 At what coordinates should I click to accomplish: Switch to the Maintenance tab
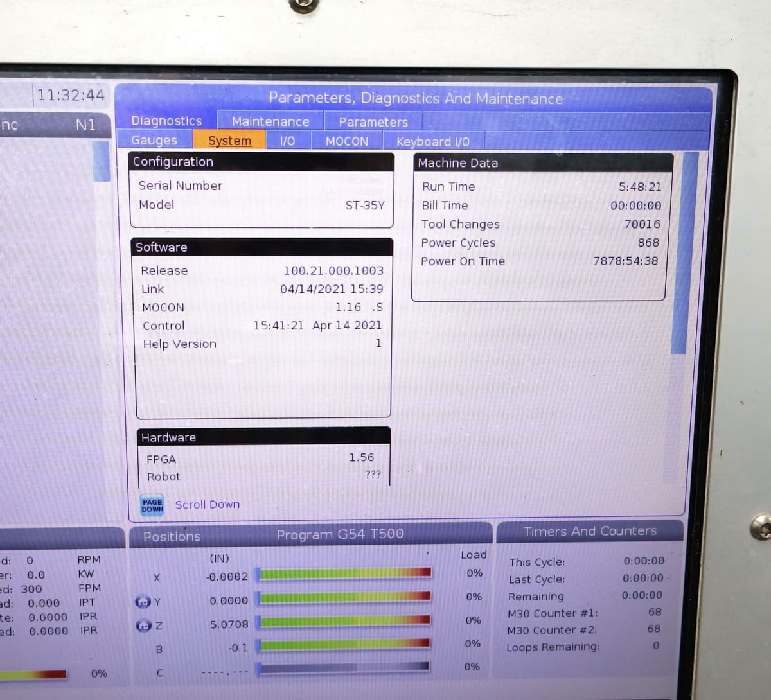[x=270, y=121]
